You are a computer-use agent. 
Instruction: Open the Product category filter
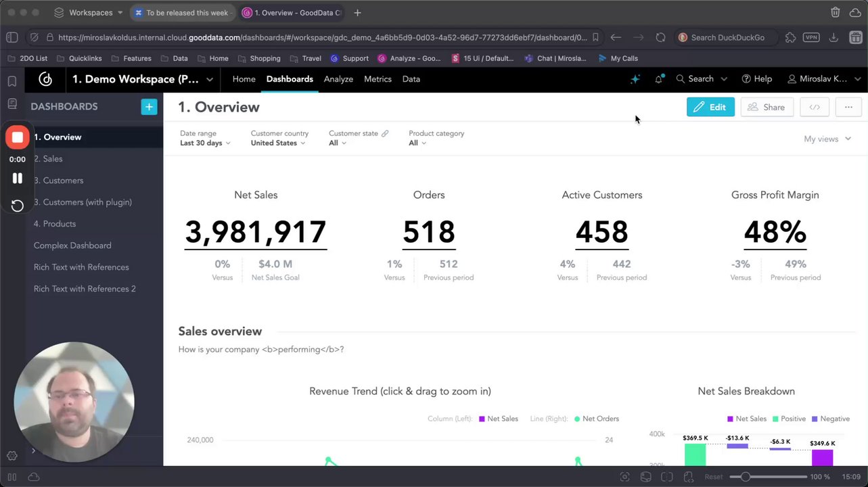coord(436,138)
